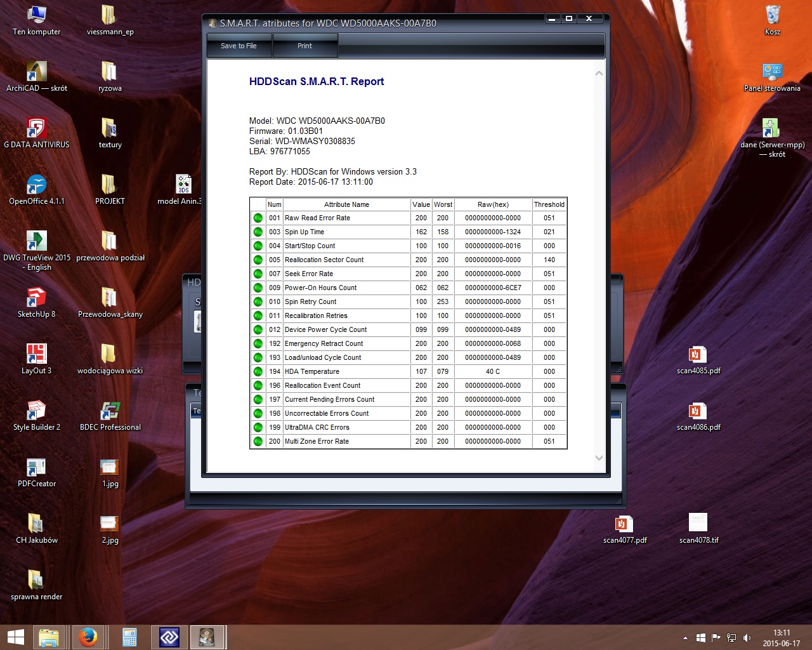Open PDFCreator desktop shortcut
Image resolution: width=812 pixels, height=650 pixels.
[x=37, y=473]
